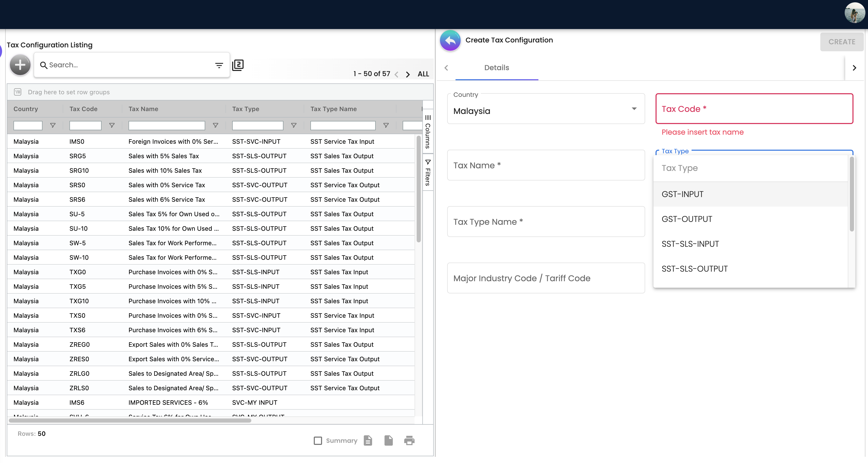
Task: Switch to the Details tab
Action: pyautogui.click(x=496, y=68)
